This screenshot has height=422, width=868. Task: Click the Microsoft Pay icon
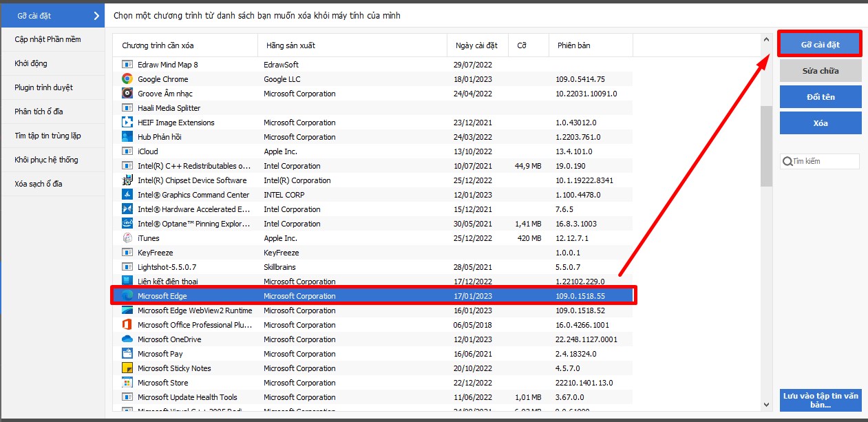pos(127,354)
